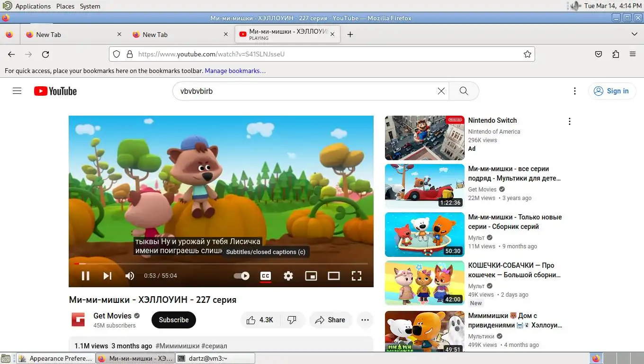This screenshot has height=364, width=644.
Task: Close the playing YouTube tab
Action: click(332, 35)
